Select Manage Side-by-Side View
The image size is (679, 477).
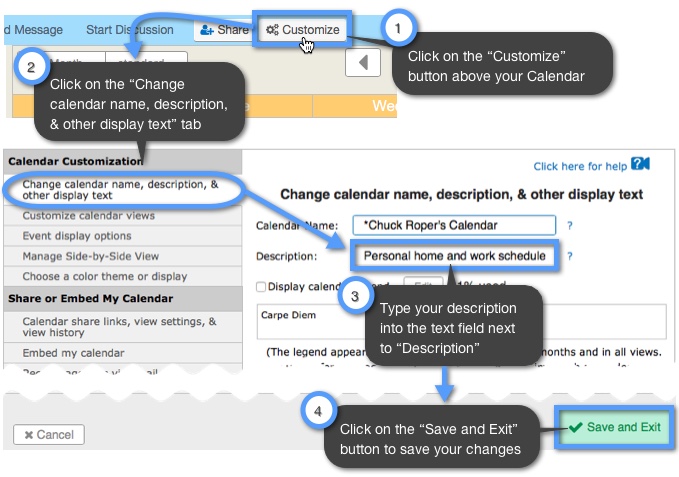click(123, 256)
